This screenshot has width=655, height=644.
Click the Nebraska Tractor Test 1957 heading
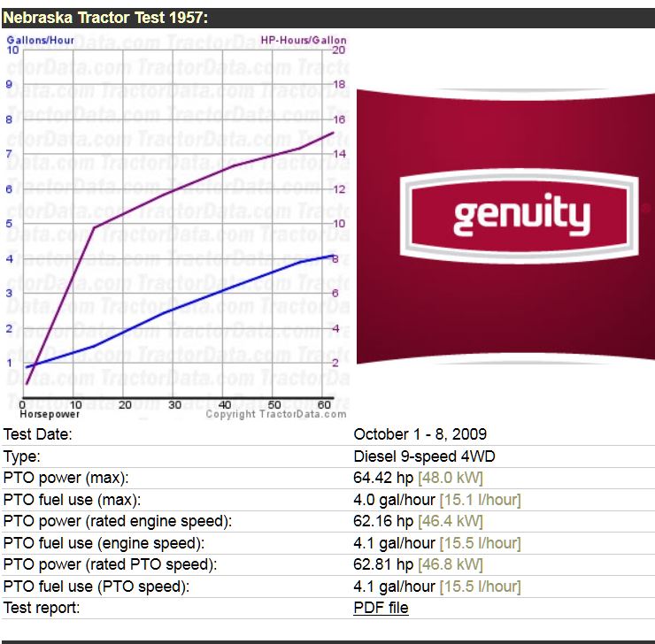[106, 19]
